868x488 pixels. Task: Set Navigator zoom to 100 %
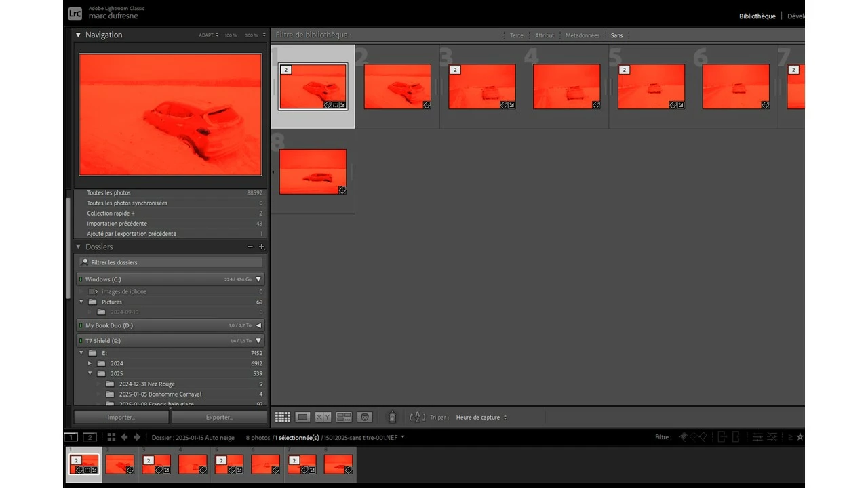pyautogui.click(x=231, y=35)
